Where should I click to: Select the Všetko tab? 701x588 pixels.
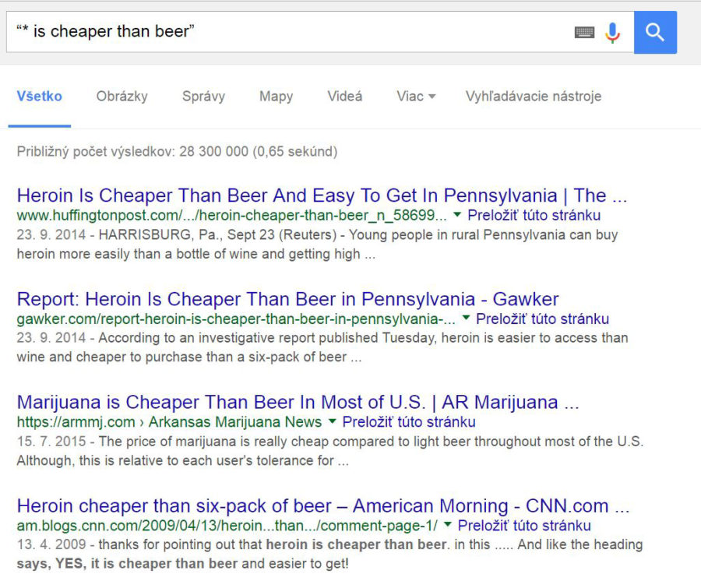tap(40, 96)
